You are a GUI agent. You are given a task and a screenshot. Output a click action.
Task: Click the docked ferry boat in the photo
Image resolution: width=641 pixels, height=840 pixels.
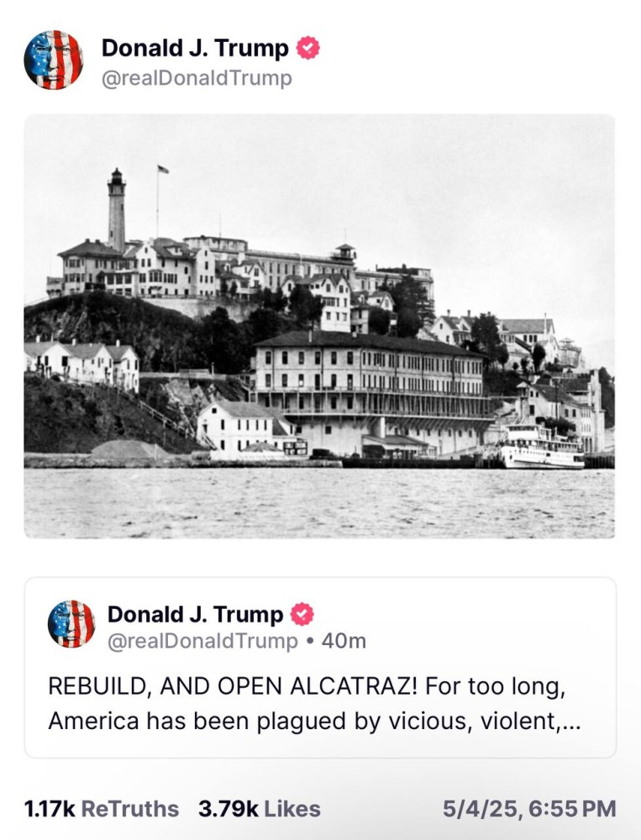(541, 447)
